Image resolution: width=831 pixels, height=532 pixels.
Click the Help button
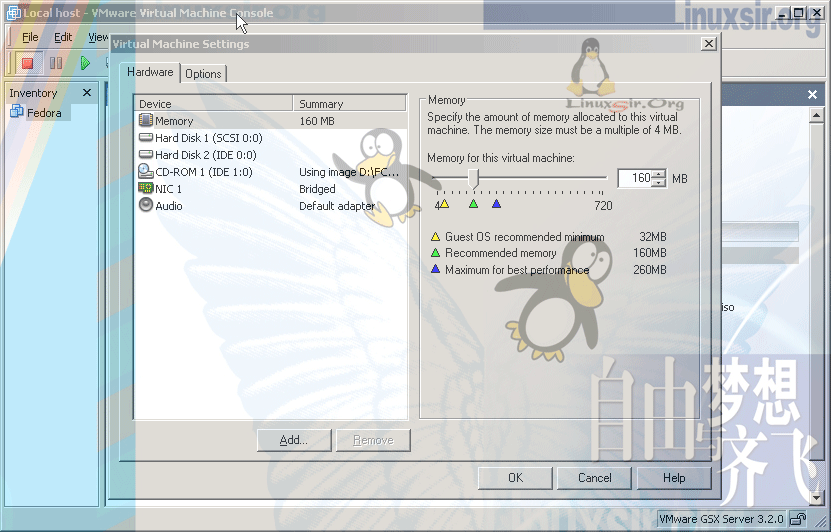pyautogui.click(x=674, y=478)
